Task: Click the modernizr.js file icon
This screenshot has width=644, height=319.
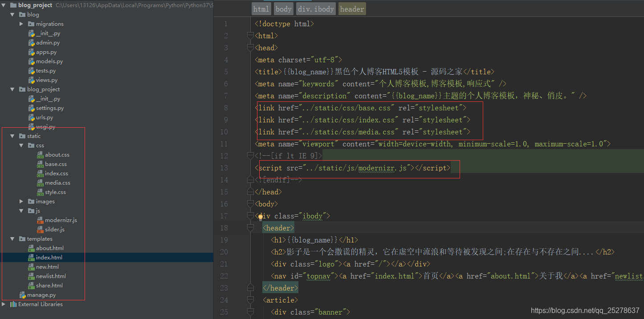Action: click(x=40, y=220)
